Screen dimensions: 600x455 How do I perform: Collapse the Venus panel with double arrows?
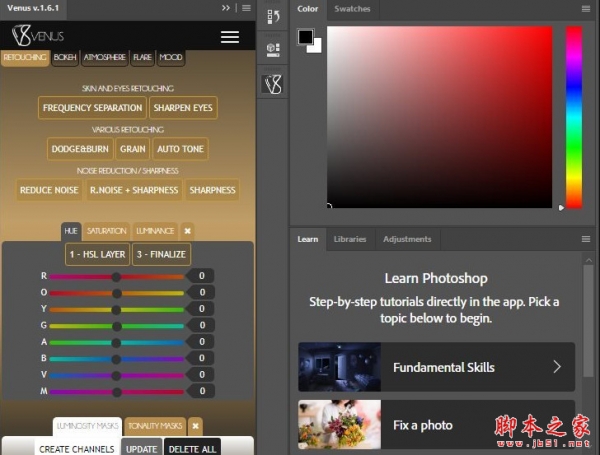226,7
